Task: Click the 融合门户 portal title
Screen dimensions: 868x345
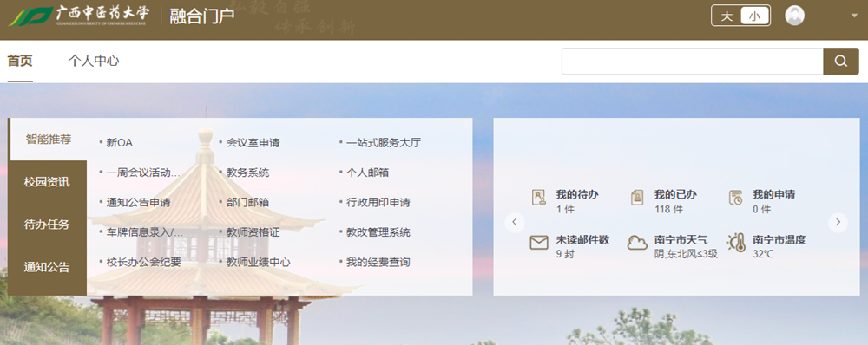Action: click(x=202, y=16)
